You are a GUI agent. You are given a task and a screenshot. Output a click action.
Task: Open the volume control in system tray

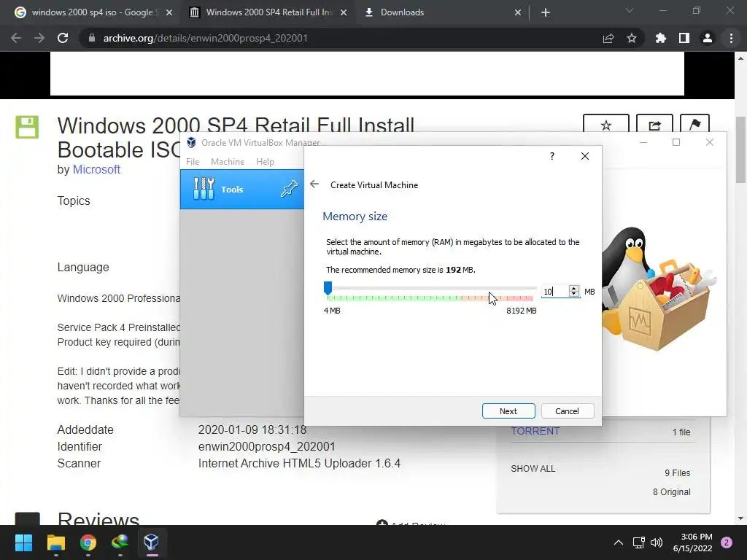click(657, 542)
